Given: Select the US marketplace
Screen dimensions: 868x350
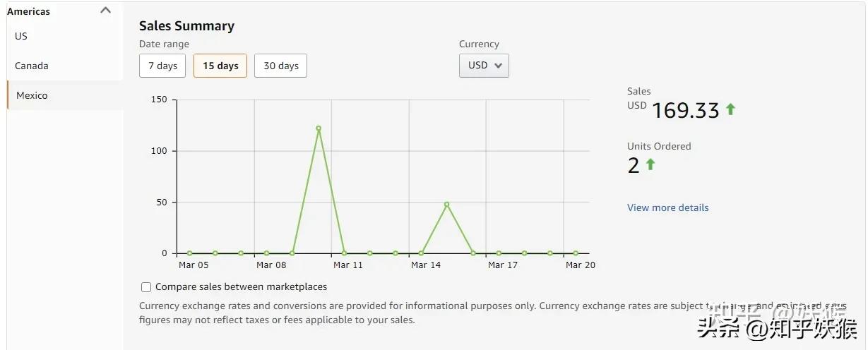Looking at the screenshot, I should [21, 36].
